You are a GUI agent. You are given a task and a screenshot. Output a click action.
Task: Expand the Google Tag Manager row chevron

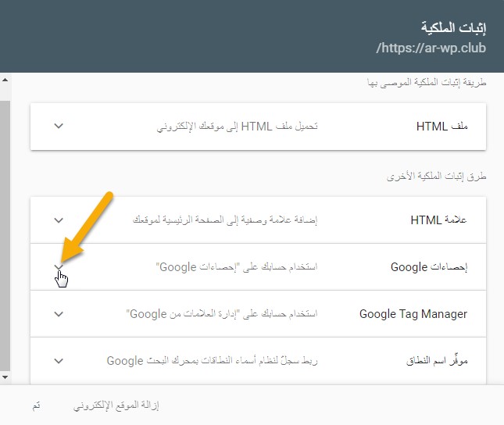59,314
